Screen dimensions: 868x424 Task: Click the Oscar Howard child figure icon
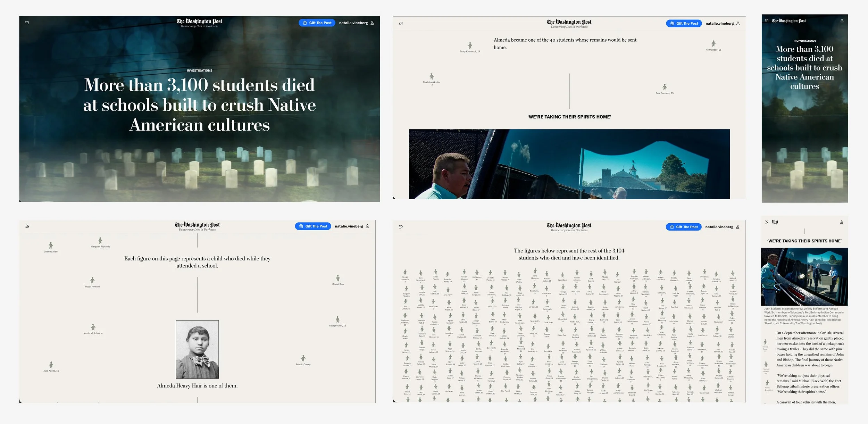coord(92,280)
